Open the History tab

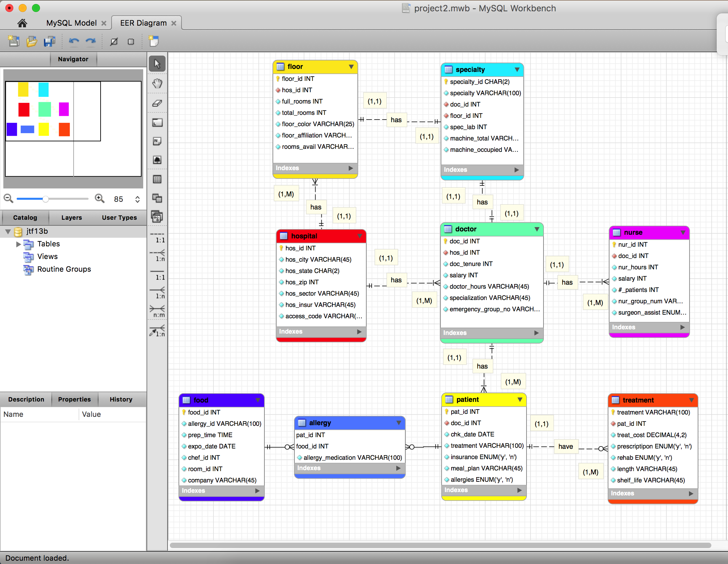click(121, 399)
